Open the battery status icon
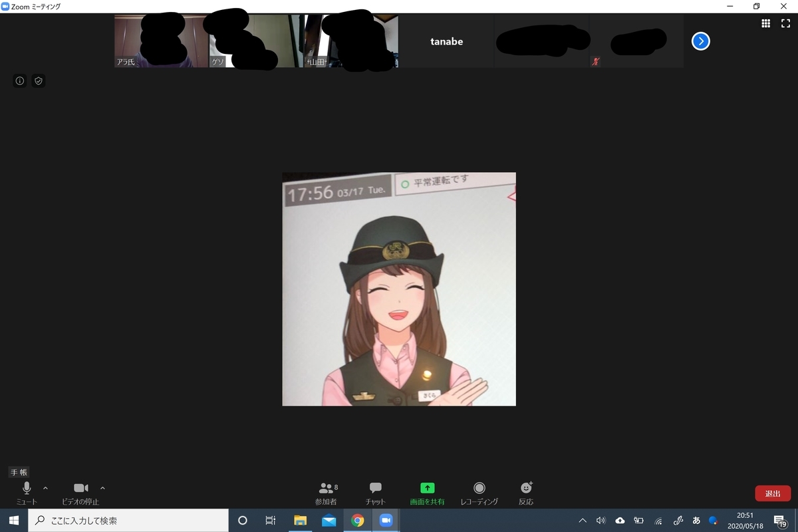The image size is (798, 532). [x=639, y=521]
